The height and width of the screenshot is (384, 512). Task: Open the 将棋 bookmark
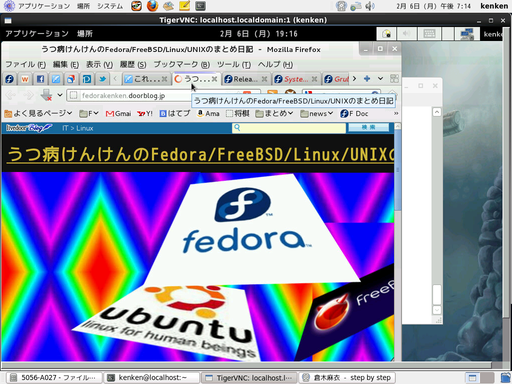click(238, 114)
